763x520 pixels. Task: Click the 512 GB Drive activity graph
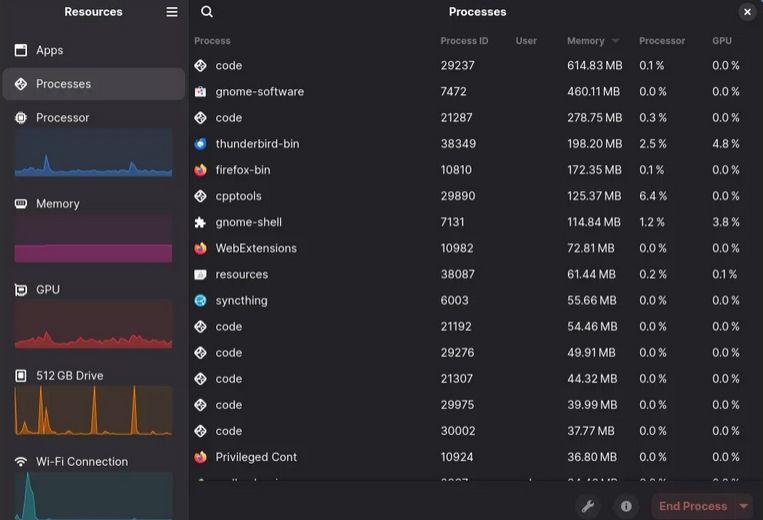[93, 411]
